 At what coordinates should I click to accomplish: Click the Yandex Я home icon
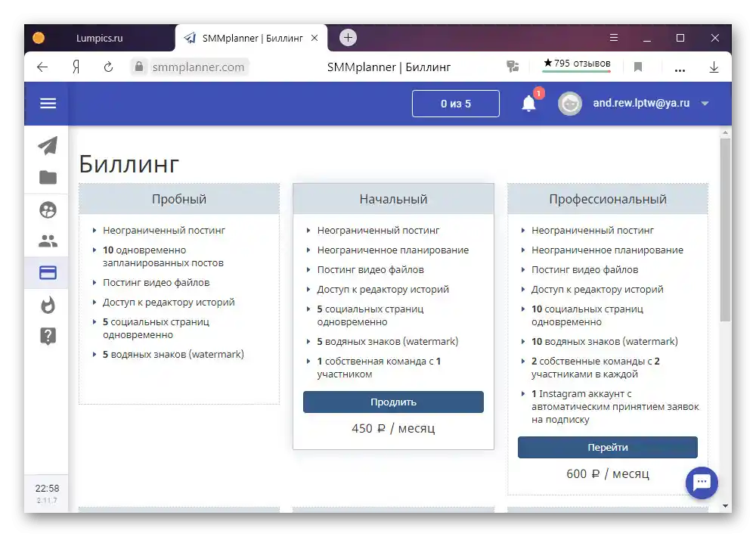tap(76, 67)
